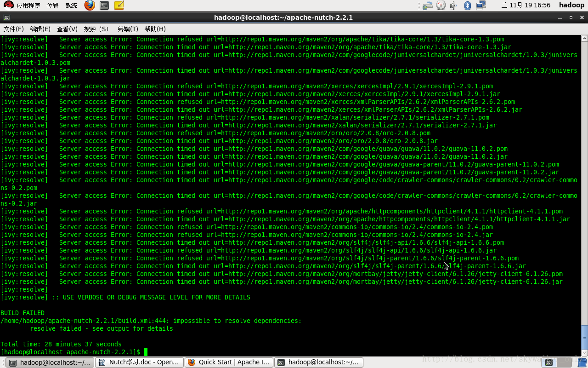Viewport: 588px width, 368px height.
Task: Click the httpclient-4.1.1.pom error line
Action: (x=282, y=212)
